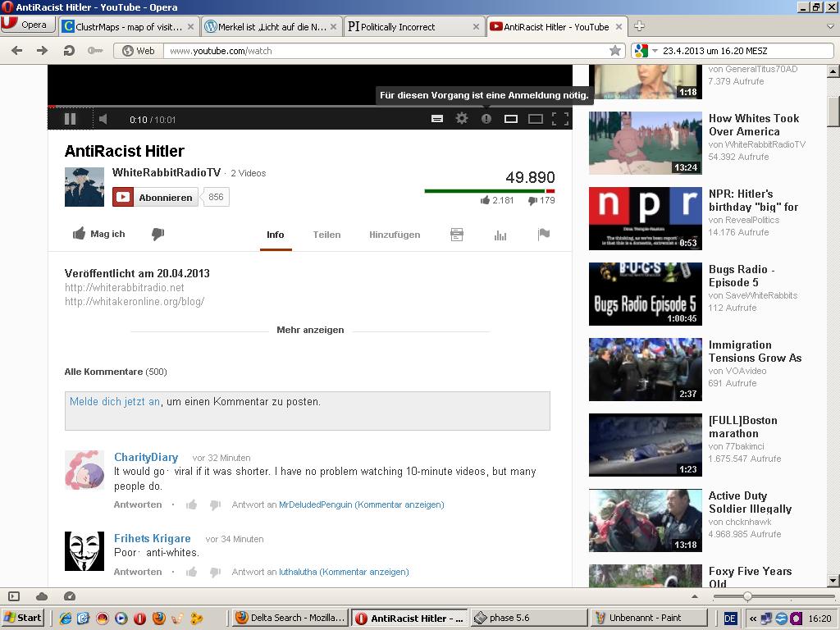Click the annotations info icon in the player
The width and height of the screenshot is (840, 630).
486,119
